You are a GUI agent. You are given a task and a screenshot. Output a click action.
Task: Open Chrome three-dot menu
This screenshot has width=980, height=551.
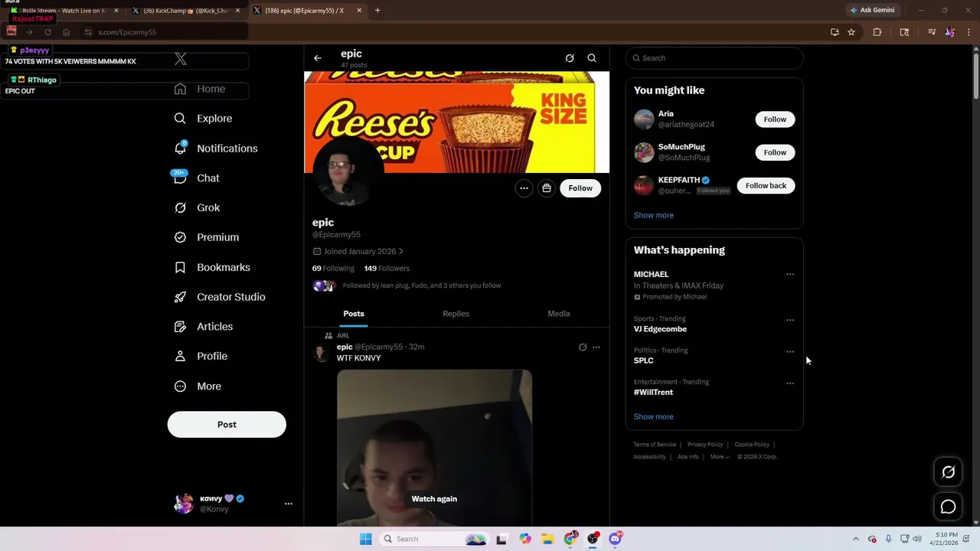pos(969,32)
